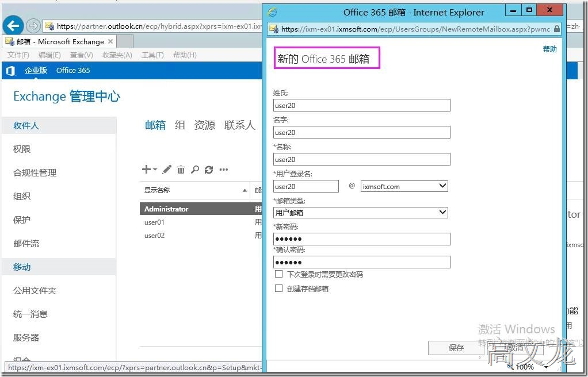Open the dropdown arrow next to plus icon
This screenshot has width=588, height=377.
coord(155,170)
